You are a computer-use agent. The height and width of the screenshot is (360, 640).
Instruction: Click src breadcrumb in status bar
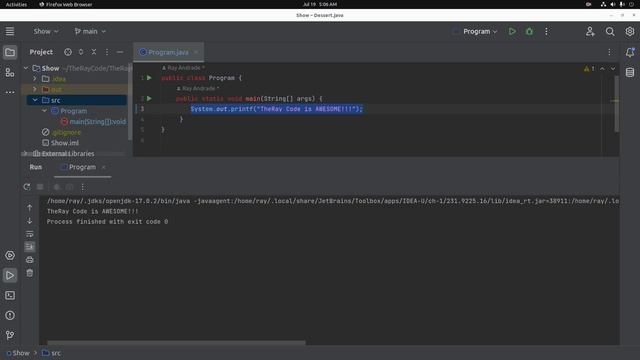point(51,353)
